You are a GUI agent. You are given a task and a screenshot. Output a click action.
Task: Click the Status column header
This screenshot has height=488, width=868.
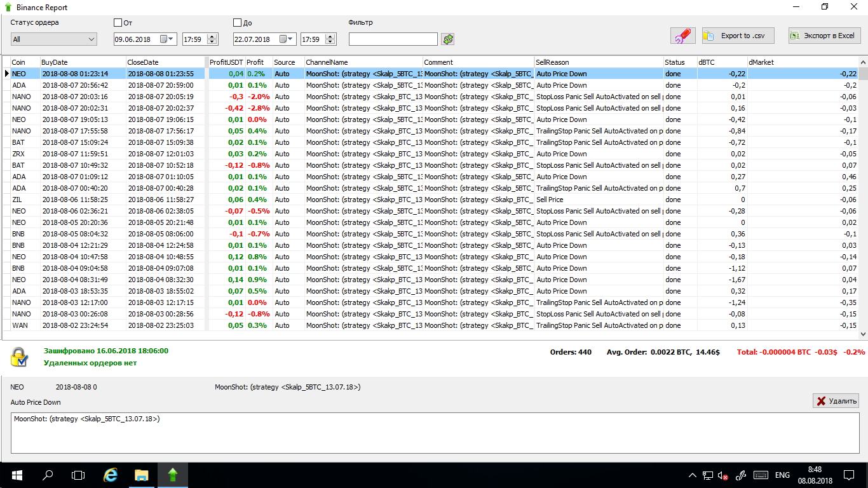click(680, 62)
